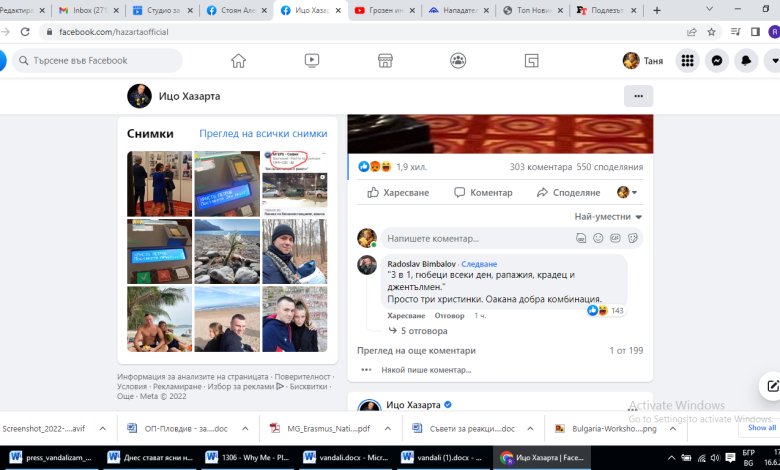Click Харесване under Radoslav's comment

point(406,316)
